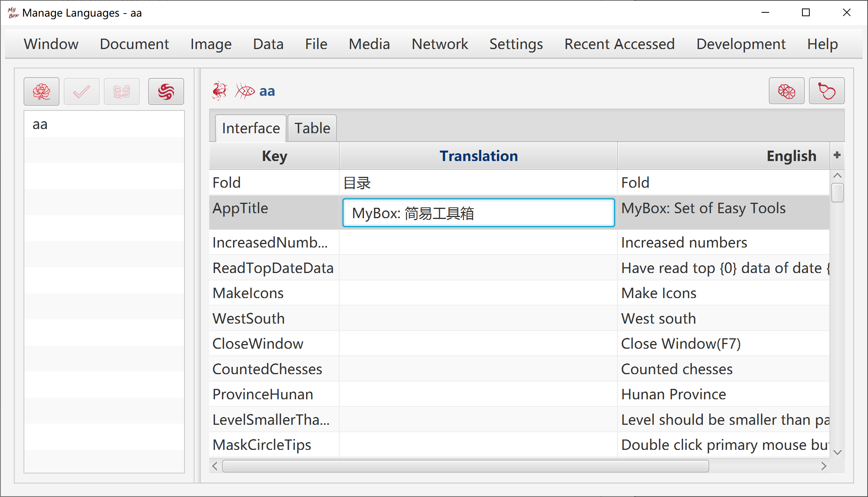This screenshot has height=497, width=868.
Task: Click the empty translation cell for MakeIcons
Action: click(479, 293)
